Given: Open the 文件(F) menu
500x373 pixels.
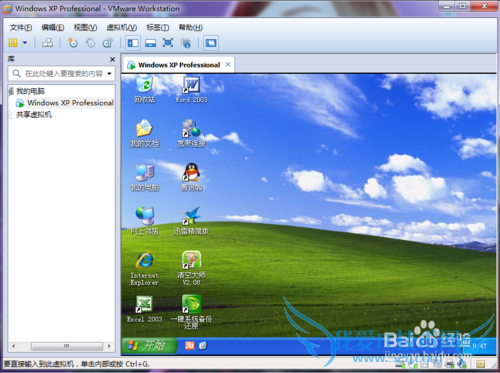Looking at the screenshot, I should click(21, 27).
